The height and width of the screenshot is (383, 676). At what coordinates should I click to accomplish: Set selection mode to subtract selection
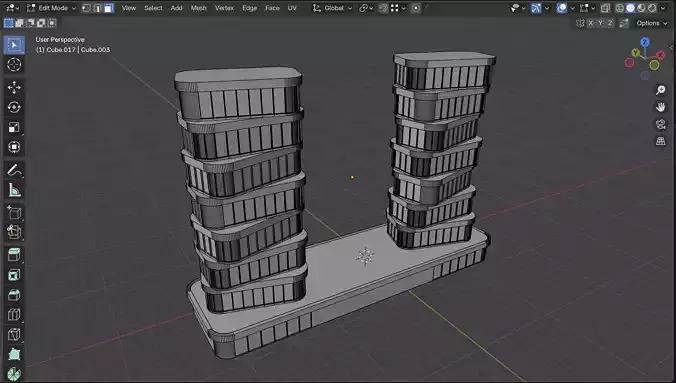tap(30, 23)
